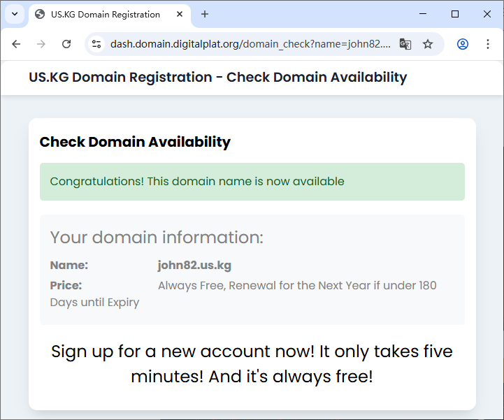Open the tab search dropdown chevron
Image resolution: width=504 pixels, height=420 pixels.
(x=14, y=14)
